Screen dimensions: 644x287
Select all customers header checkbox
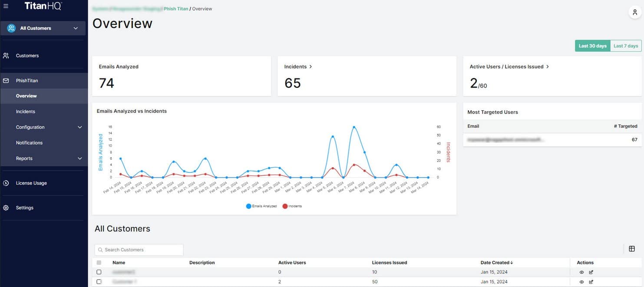(x=99, y=263)
